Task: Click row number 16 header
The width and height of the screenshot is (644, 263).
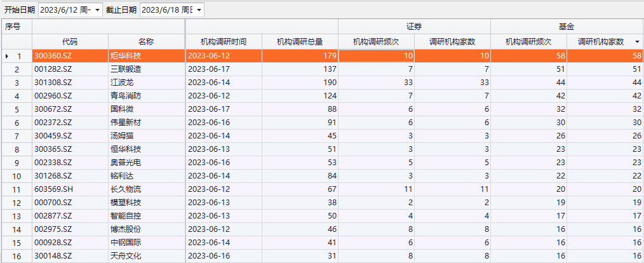Action: pyautogui.click(x=17, y=255)
